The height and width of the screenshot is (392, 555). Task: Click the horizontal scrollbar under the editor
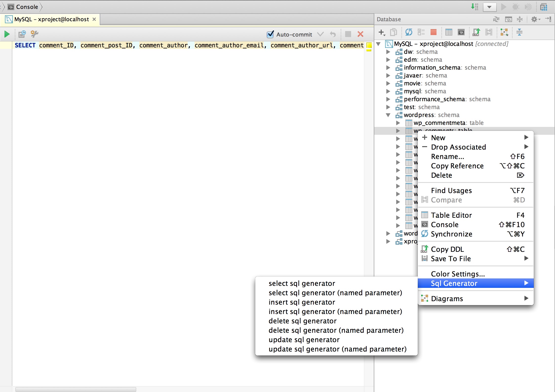click(76, 389)
